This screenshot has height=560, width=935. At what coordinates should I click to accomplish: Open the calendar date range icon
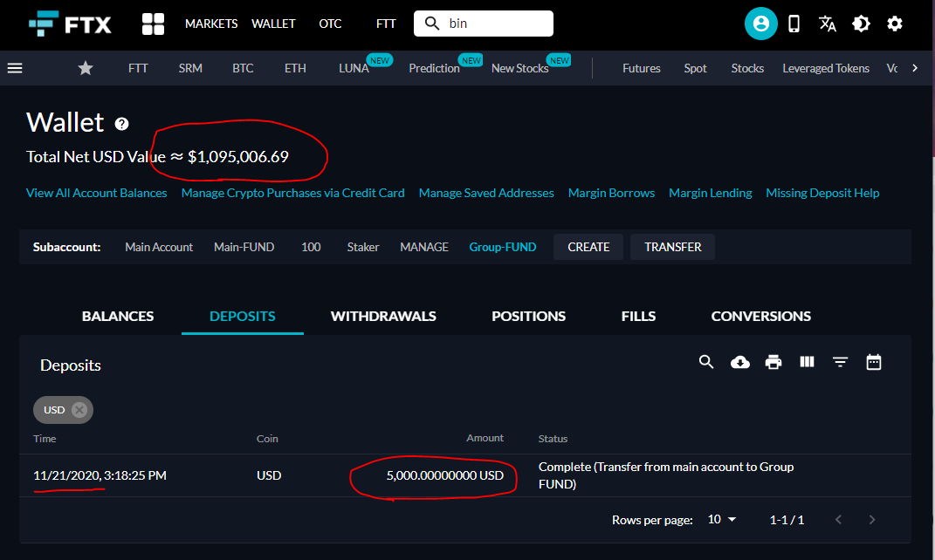(x=874, y=362)
